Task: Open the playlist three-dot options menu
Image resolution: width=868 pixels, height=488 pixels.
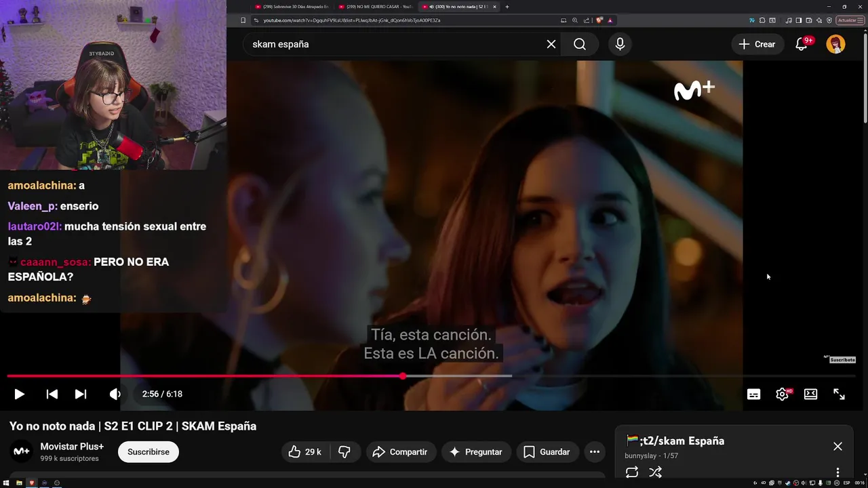Action: (837, 472)
